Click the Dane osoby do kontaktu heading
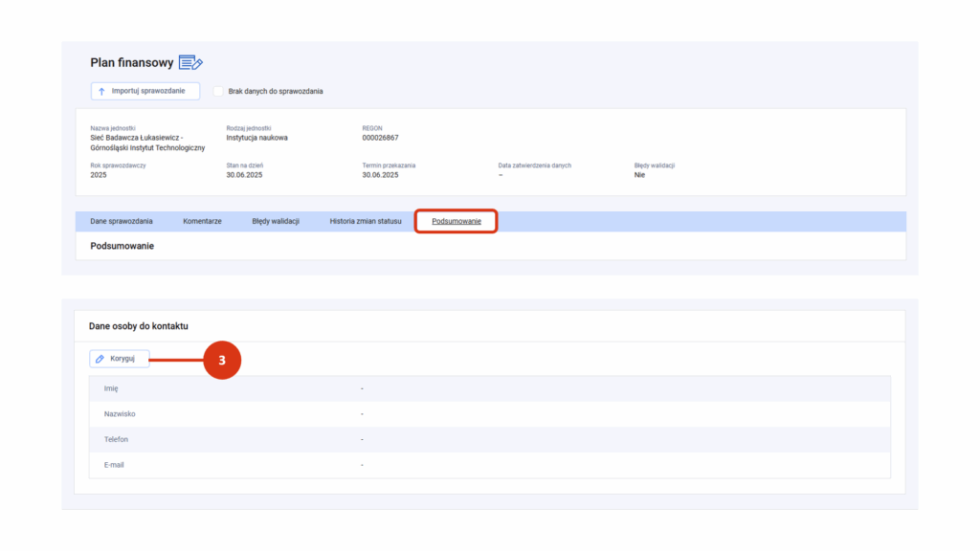The width and height of the screenshot is (980, 551). click(x=138, y=326)
